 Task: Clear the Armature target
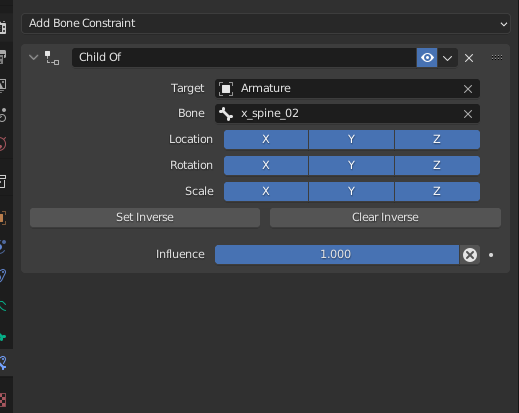468,89
